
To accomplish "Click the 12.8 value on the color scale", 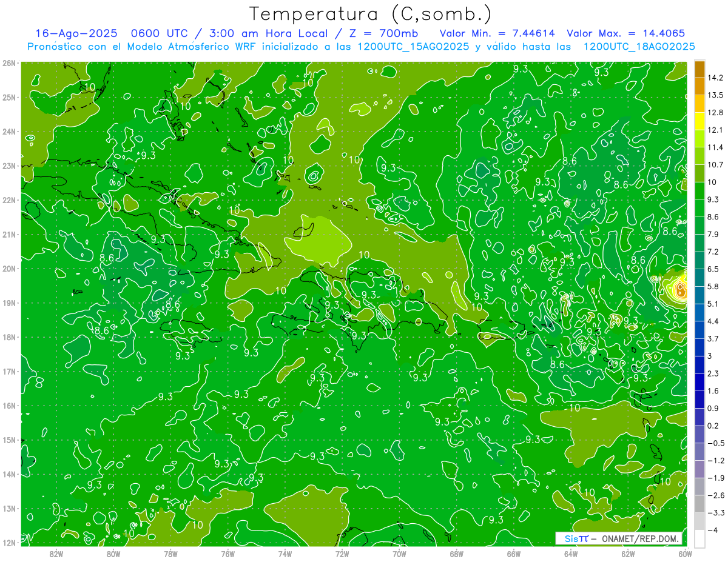I will click(x=714, y=112).
